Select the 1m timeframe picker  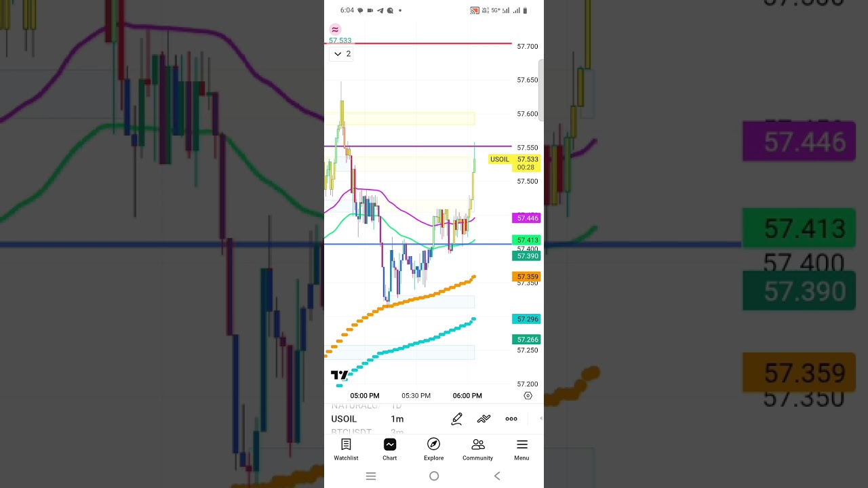[397, 419]
